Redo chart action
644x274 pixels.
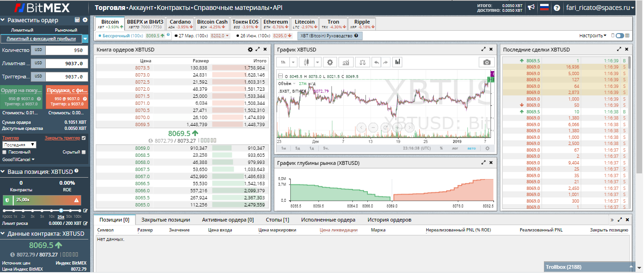click(385, 62)
